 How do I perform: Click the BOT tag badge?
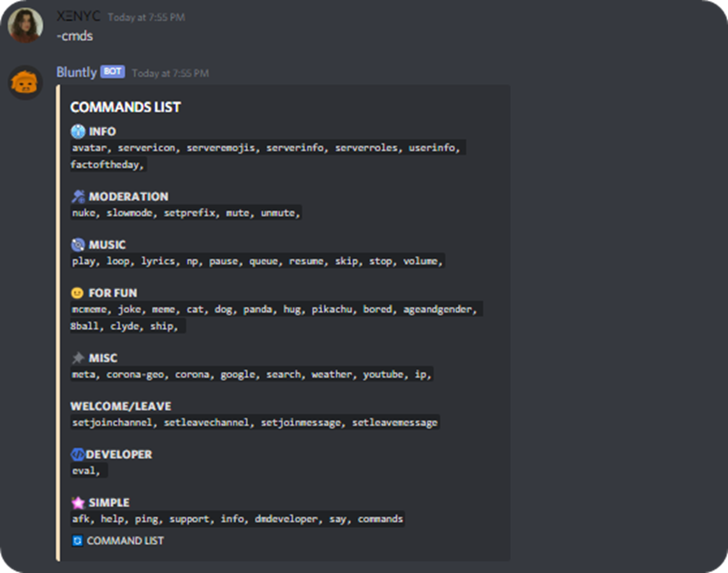click(112, 71)
